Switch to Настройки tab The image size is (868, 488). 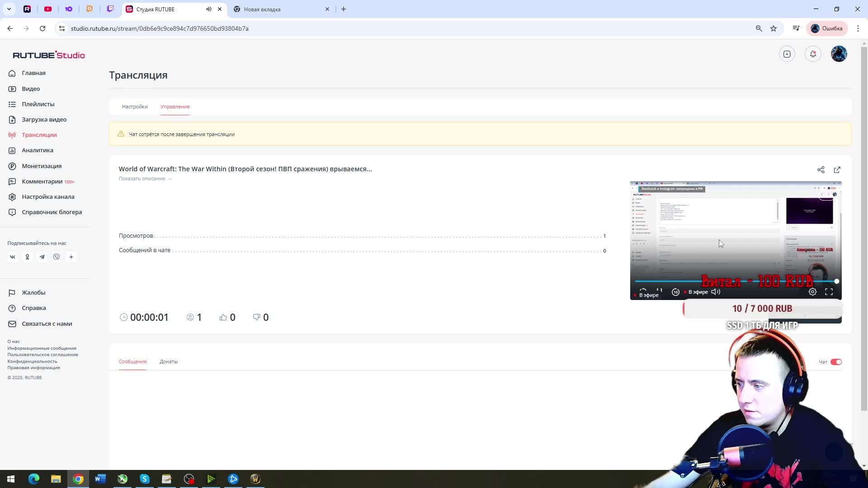[135, 107]
